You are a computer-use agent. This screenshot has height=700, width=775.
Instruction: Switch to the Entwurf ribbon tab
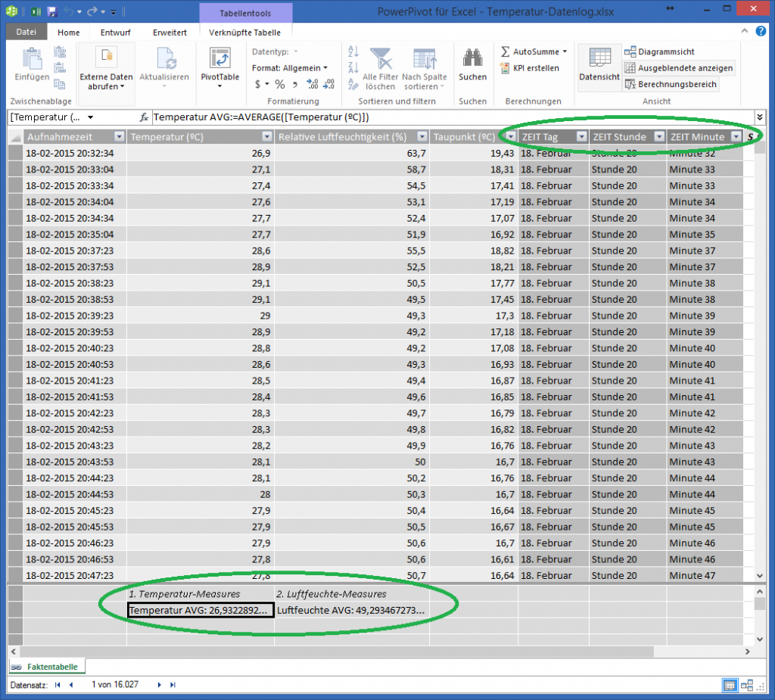pos(115,32)
